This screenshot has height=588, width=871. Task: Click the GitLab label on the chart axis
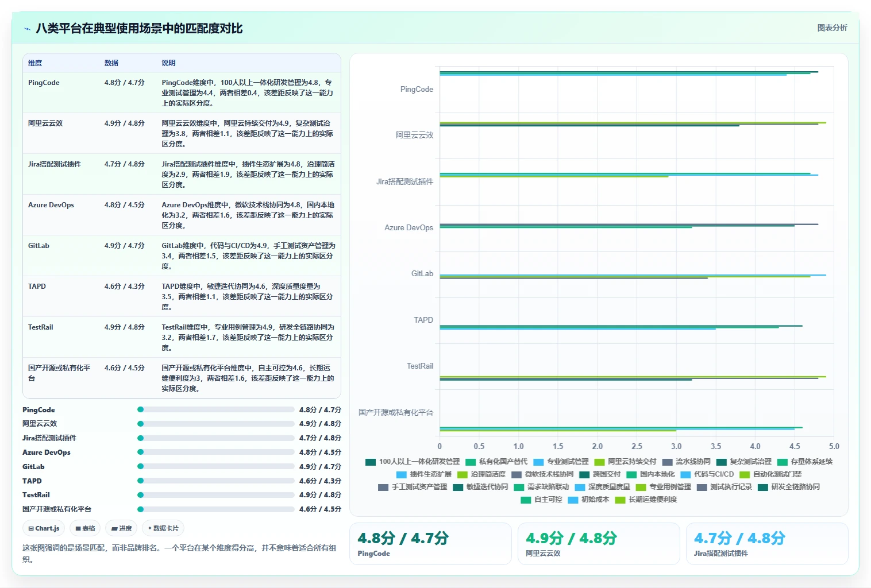pos(422,274)
